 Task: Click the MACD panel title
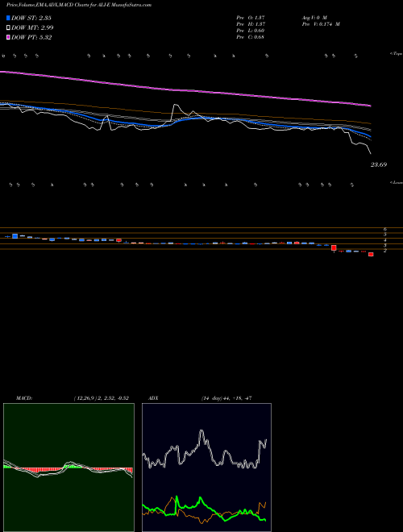[x=24, y=398]
